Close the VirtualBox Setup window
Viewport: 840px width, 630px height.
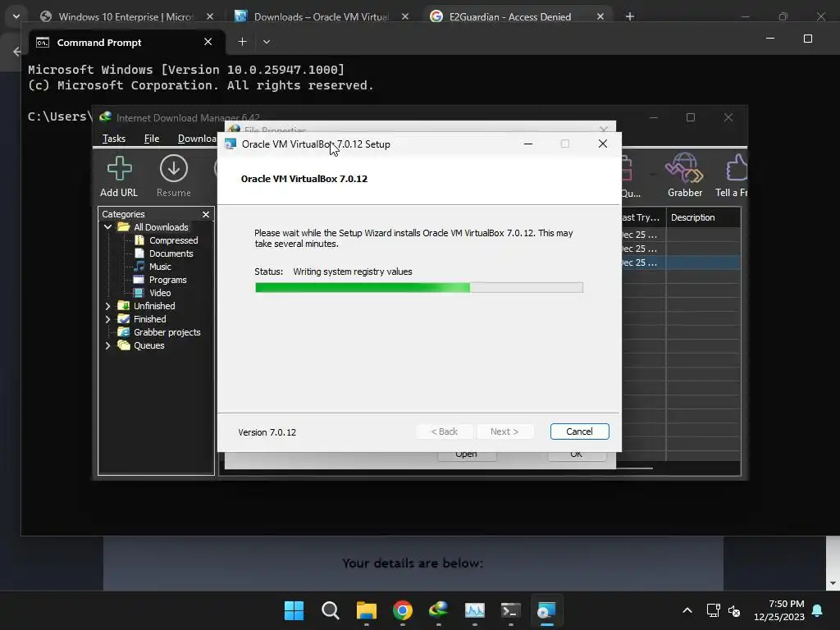pyautogui.click(x=603, y=144)
